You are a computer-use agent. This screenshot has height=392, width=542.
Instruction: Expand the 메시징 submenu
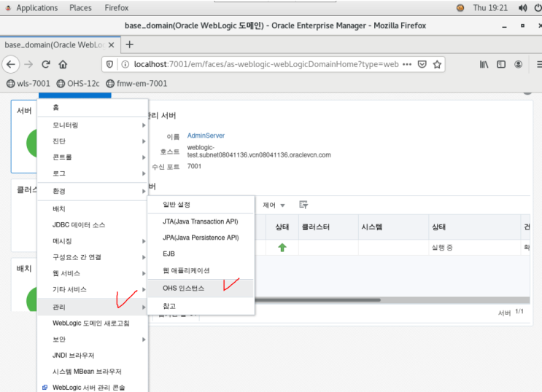pos(93,241)
